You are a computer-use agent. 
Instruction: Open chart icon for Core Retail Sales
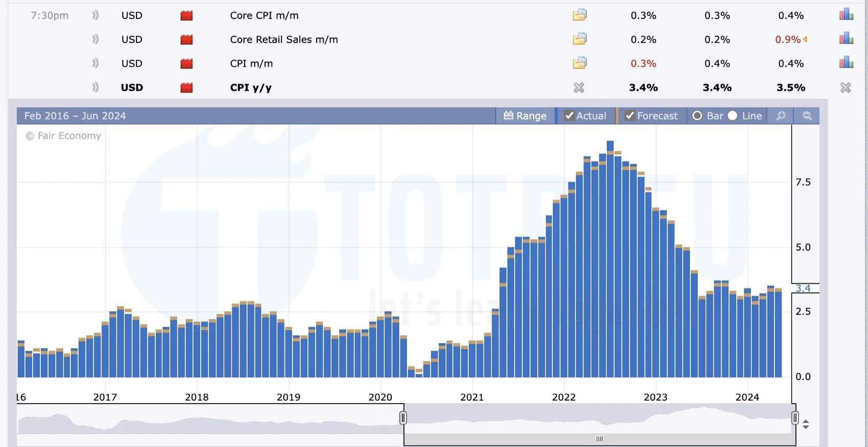click(846, 39)
